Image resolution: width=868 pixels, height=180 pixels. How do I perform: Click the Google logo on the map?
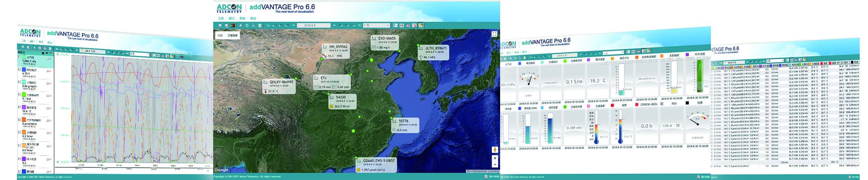[221, 170]
